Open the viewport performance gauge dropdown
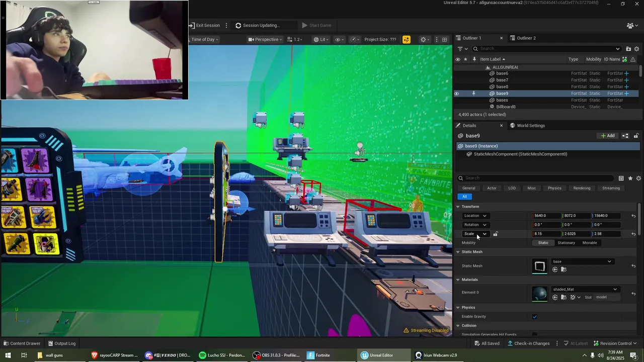Image resolution: width=644 pixels, height=362 pixels. [x=355, y=39]
